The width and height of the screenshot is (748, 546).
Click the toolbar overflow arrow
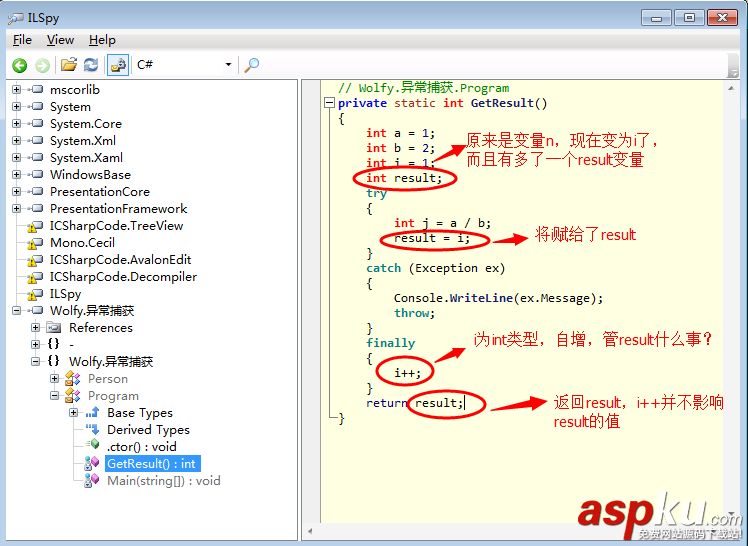pyautogui.click(x=733, y=73)
